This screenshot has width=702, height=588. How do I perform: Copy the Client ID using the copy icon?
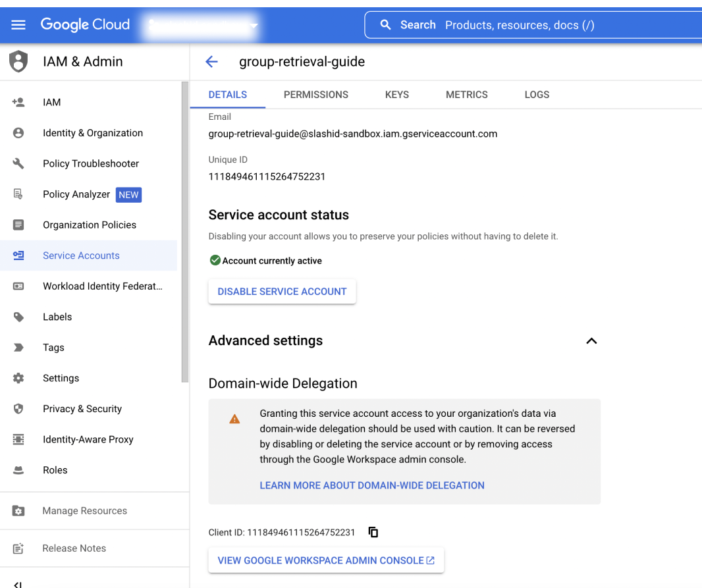(373, 531)
